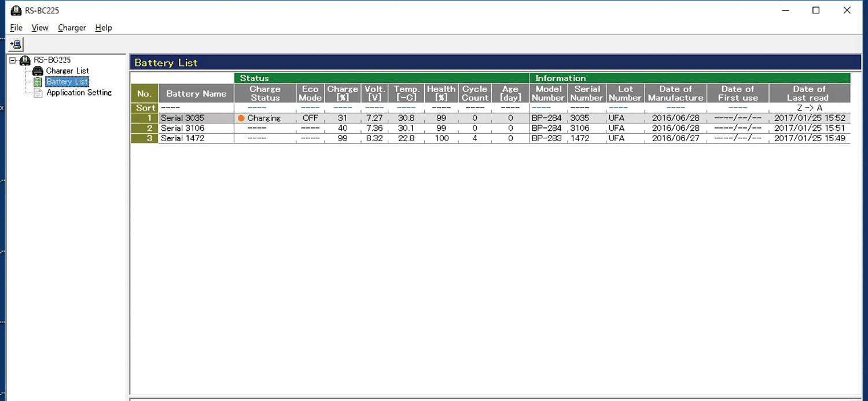Click the sort cell under Charge [%] column
868x401 pixels.
click(343, 108)
